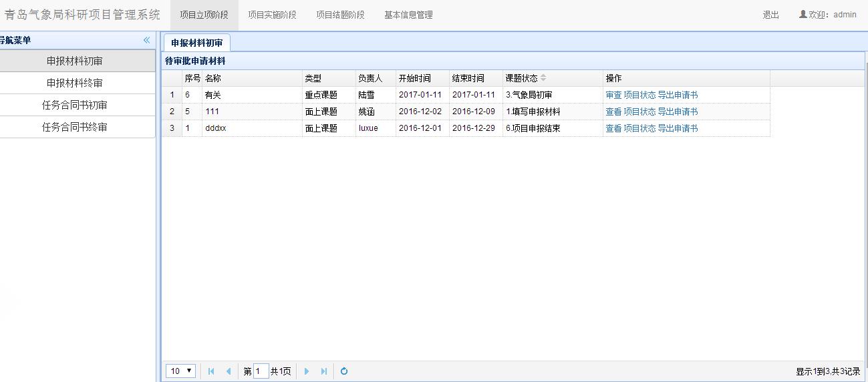Click the 6.项目申报结束 status cell
This screenshot has width=868, height=382.
pos(553,128)
